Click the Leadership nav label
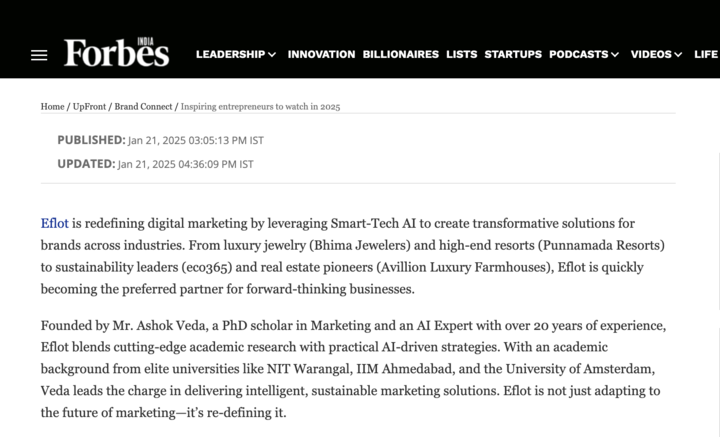The image size is (720, 437). click(231, 55)
